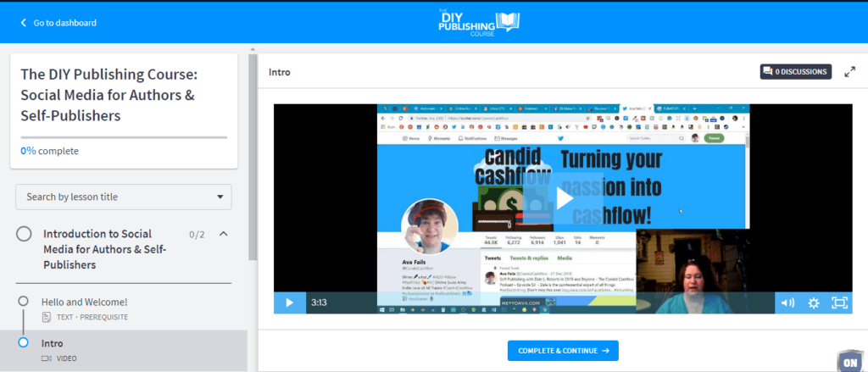Click the sidebar scrollbar
This screenshot has width=868, height=372.
click(x=253, y=157)
